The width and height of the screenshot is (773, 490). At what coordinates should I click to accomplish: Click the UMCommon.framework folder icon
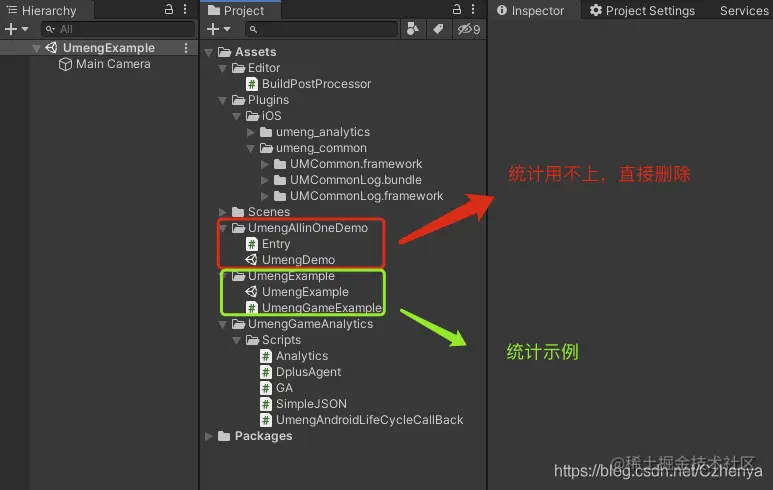[280, 164]
